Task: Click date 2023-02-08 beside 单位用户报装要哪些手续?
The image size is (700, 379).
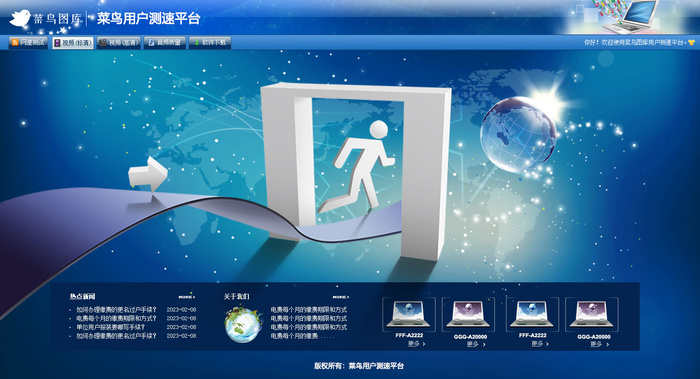Action: click(x=181, y=327)
